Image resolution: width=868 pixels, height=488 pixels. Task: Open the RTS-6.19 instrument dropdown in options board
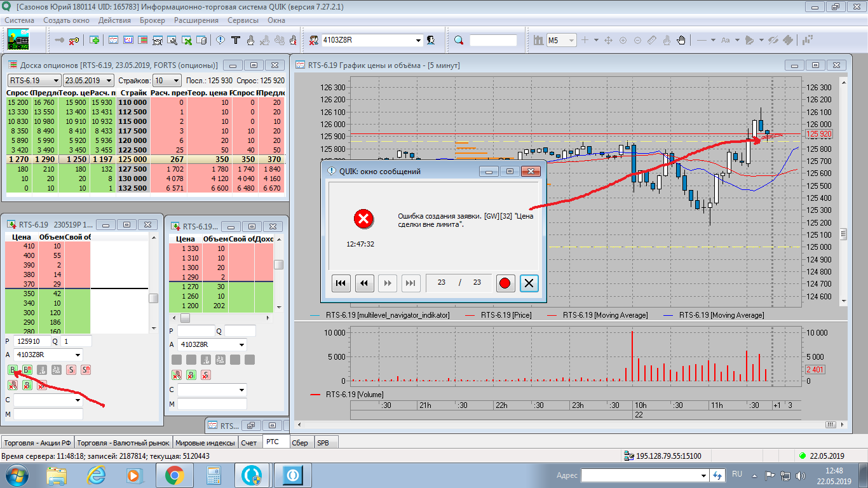pos(57,81)
